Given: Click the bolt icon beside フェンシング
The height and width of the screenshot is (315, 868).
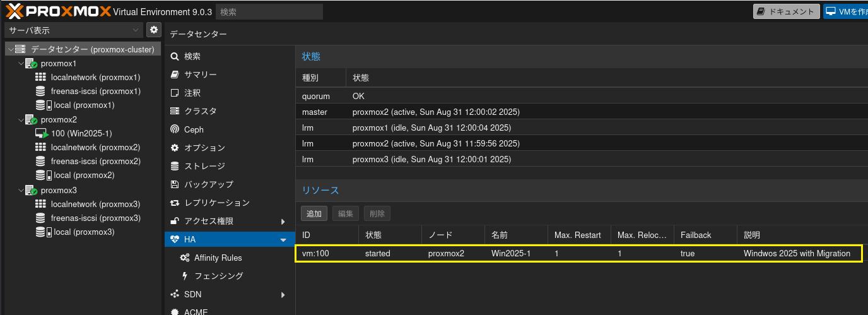Looking at the screenshot, I should coord(185,276).
